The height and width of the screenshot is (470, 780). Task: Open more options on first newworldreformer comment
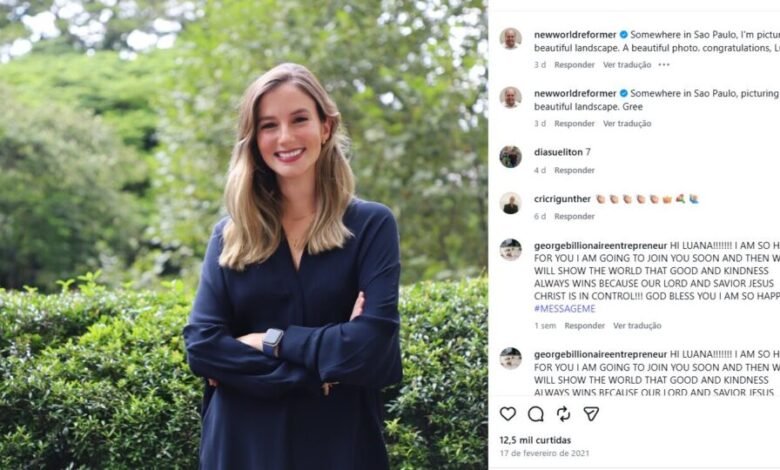(664, 65)
